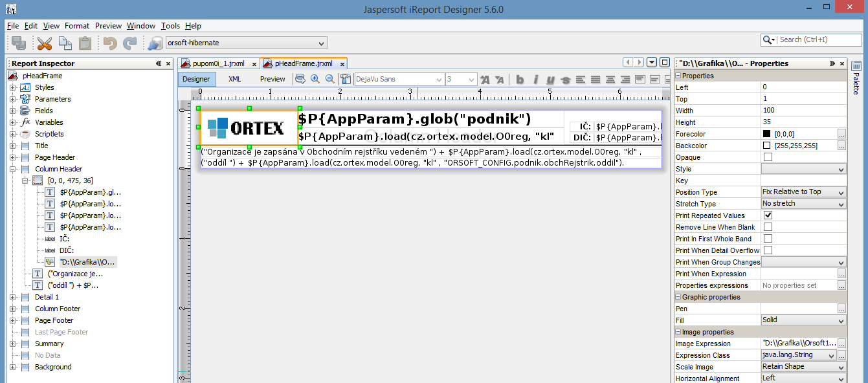The height and width of the screenshot is (383, 868).
Task: Toggle bold text formatting
Action: click(x=520, y=80)
